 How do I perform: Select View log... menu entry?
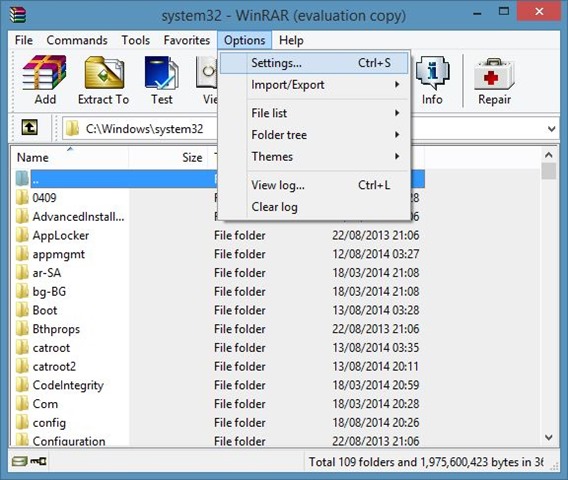tap(314, 185)
